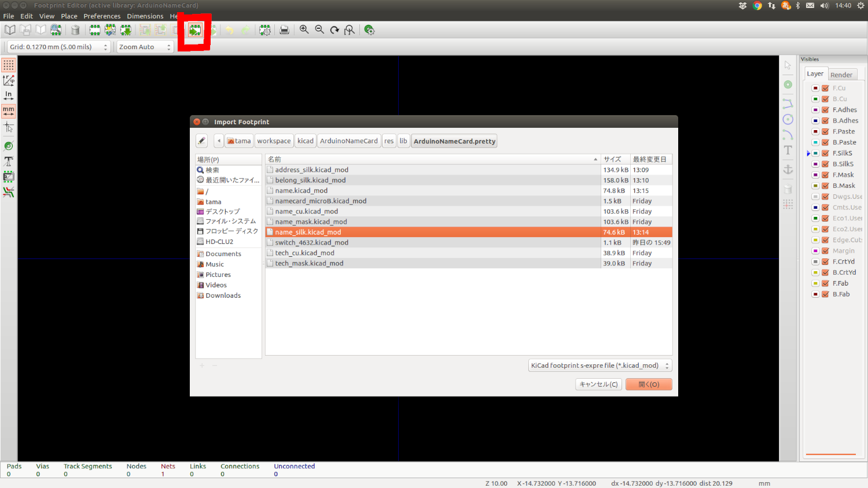Click the redraw view icon
The height and width of the screenshot is (488, 868).
coord(334,30)
